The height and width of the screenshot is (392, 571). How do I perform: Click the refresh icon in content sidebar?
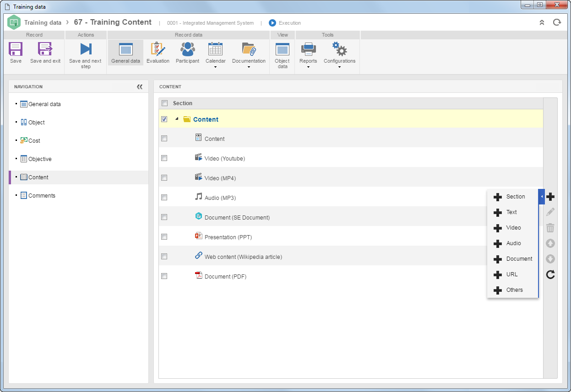(x=550, y=274)
